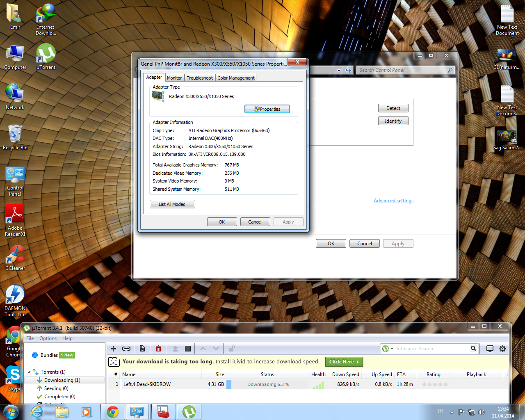Show hidden tray icons arrow
This screenshot has width=525, height=420.
pyautogui.click(x=452, y=412)
